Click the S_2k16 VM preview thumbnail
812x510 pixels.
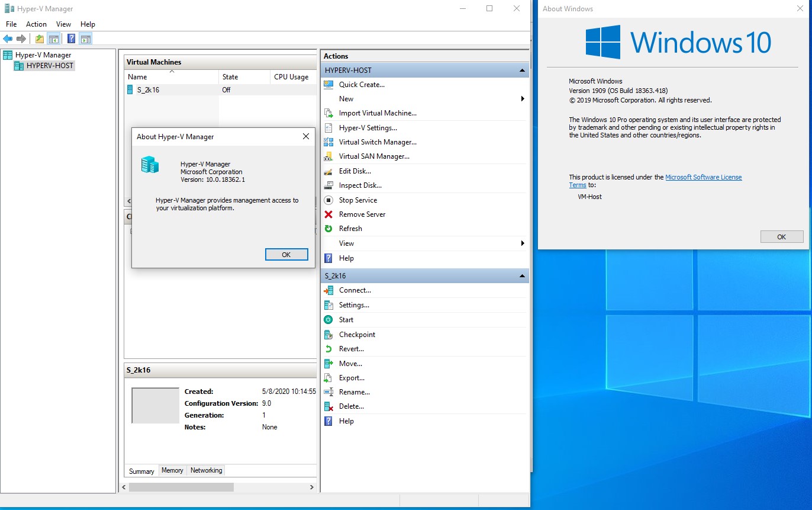click(155, 406)
